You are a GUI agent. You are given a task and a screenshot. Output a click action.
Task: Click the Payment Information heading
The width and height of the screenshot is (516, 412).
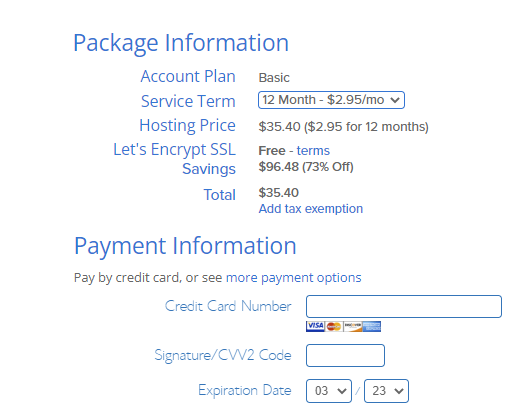coord(185,246)
